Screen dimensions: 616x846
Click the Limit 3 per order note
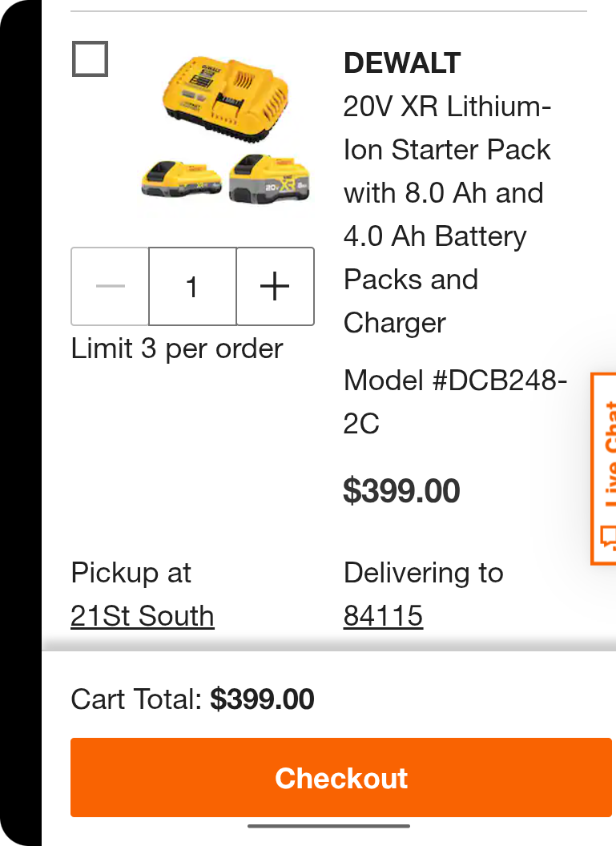tap(177, 349)
